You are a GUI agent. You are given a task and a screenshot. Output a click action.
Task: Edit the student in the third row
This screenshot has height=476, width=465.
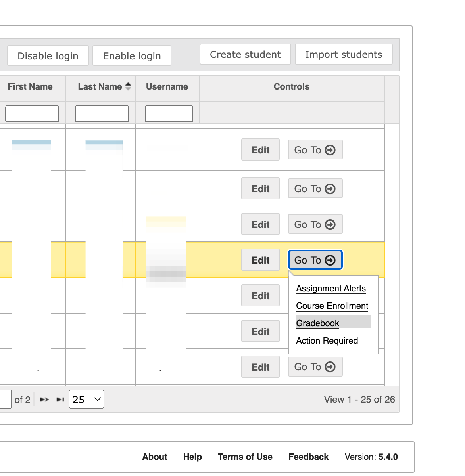(260, 224)
